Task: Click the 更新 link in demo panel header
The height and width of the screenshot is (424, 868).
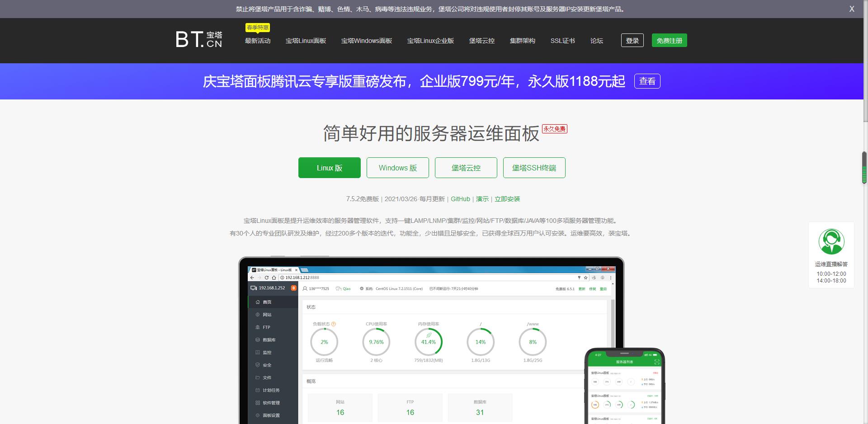Action: 582,289
